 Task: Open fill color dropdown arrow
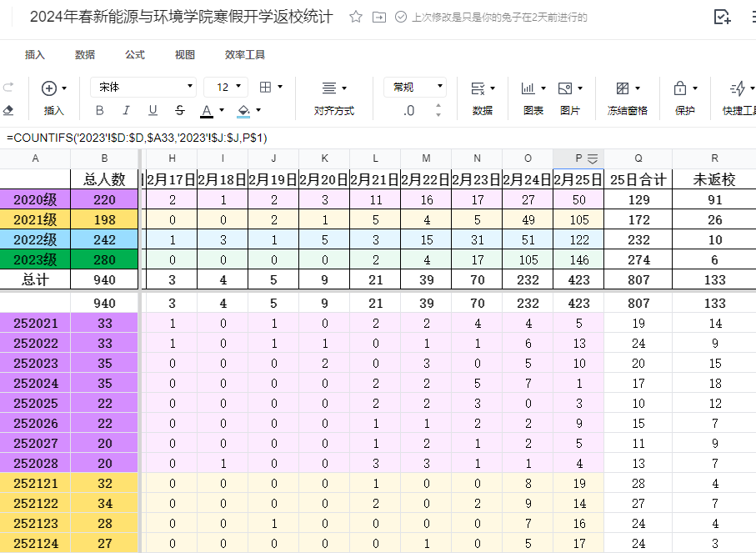tap(258, 110)
